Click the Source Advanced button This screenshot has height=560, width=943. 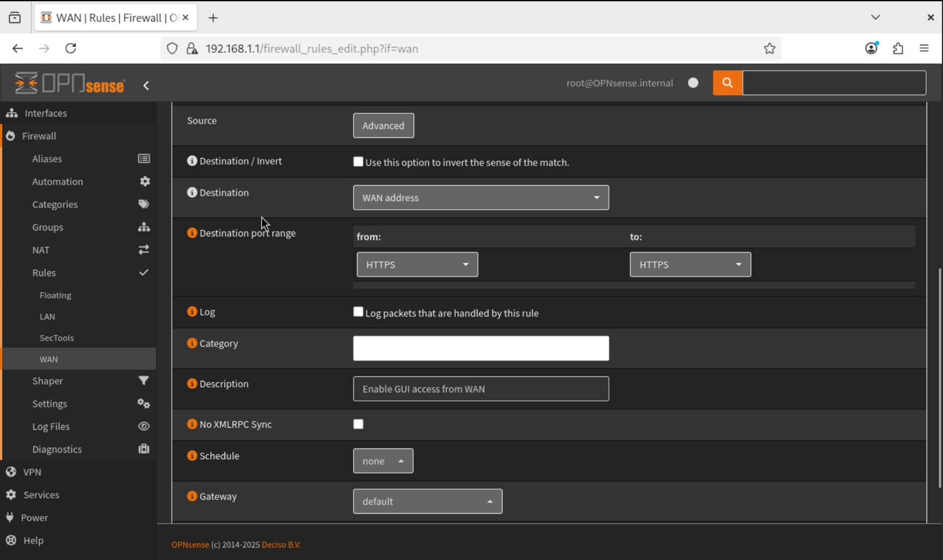pyautogui.click(x=383, y=126)
